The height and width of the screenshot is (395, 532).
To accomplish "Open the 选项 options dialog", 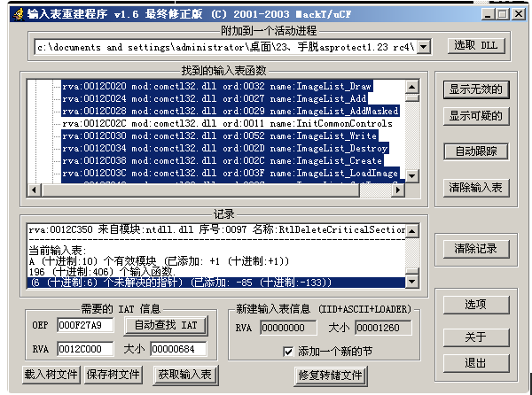I will pyautogui.click(x=475, y=304).
